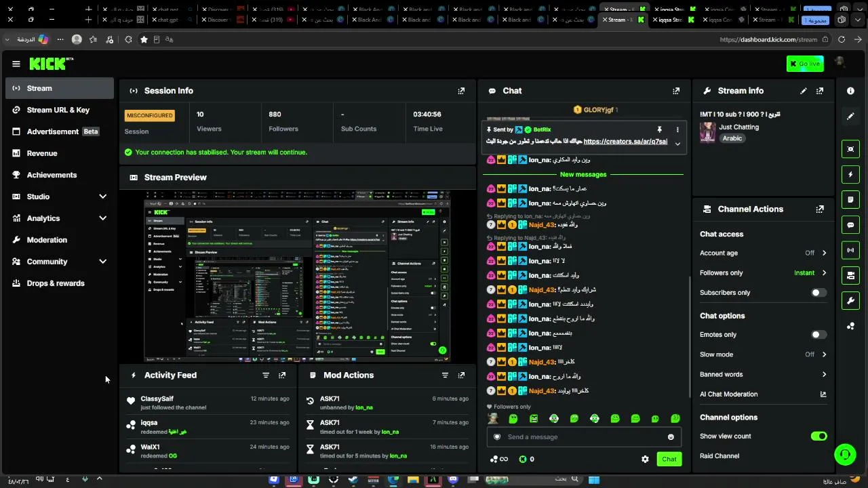Toggle session info broadcast icon in sidebar
Image resolution: width=868 pixels, height=488 pixels.
pyautogui.click(x=850, y=250)
